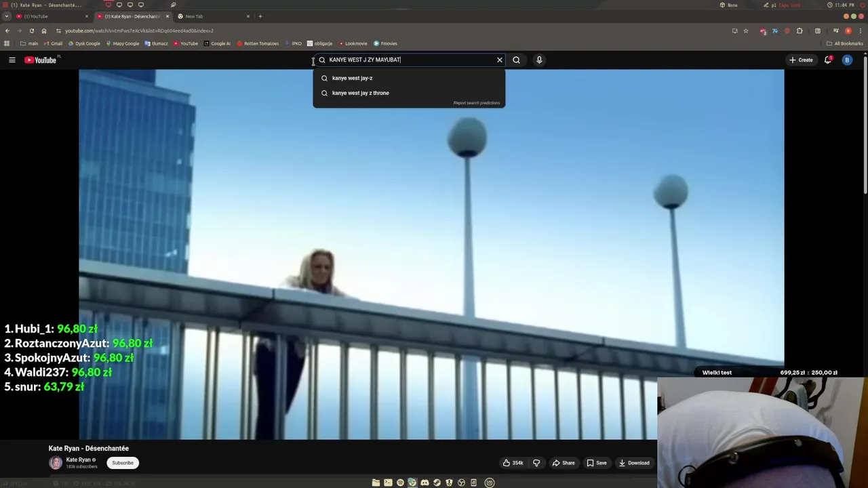This screenshot has height=488, width=868.
Task: Open the Kate Ryan channel avatar
Action: coord(56,463)
